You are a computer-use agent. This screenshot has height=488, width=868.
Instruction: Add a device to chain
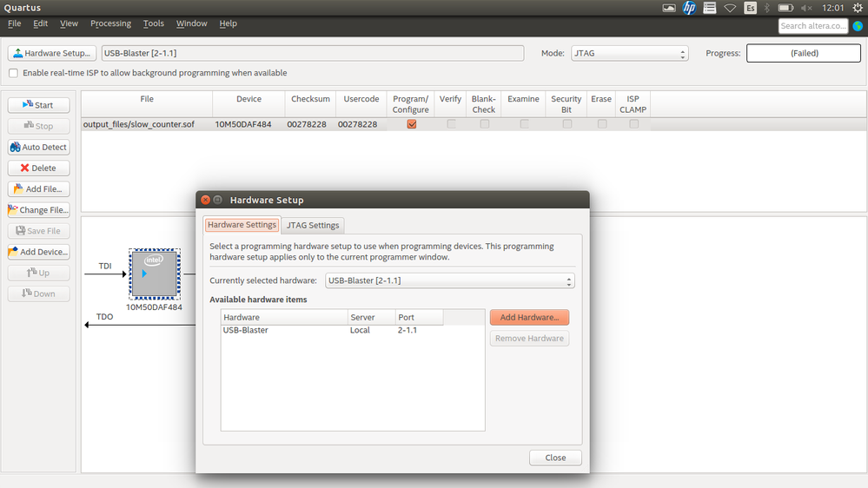(x=39, y=253)
